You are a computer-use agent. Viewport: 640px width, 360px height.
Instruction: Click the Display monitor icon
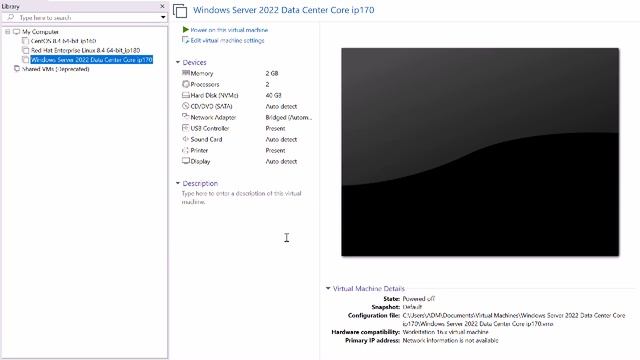click(186, 161)
